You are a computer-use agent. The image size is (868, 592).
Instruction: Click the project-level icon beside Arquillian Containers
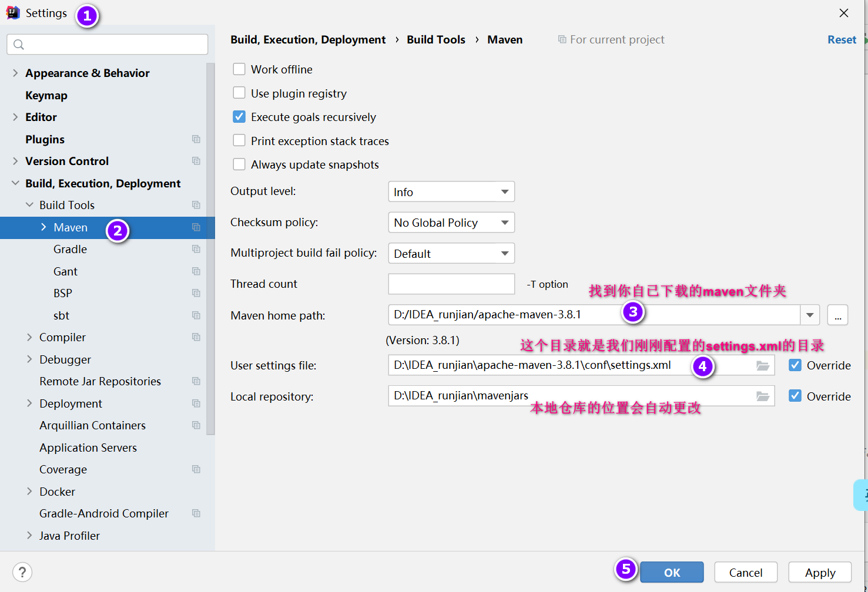click(x=196, y=425)
